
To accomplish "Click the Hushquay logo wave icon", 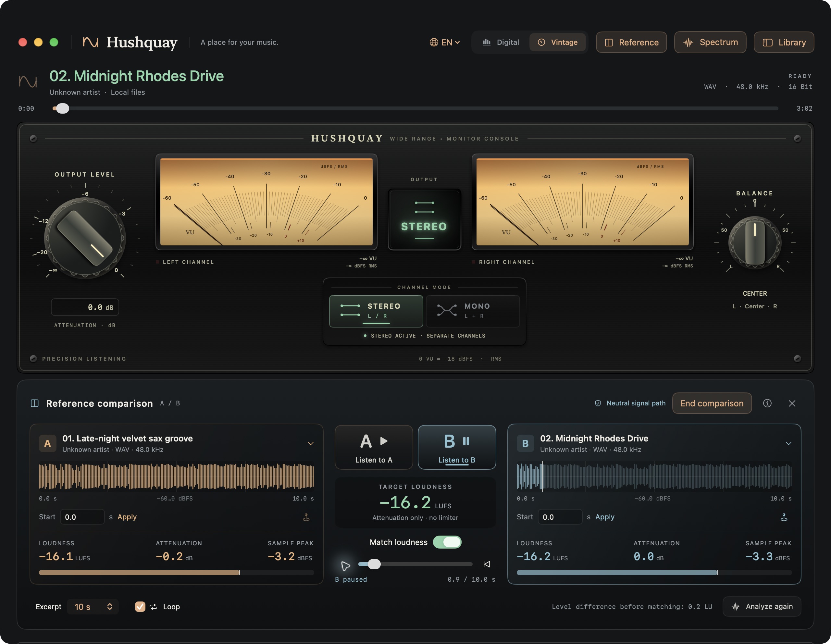I will [x=91, y=42].
